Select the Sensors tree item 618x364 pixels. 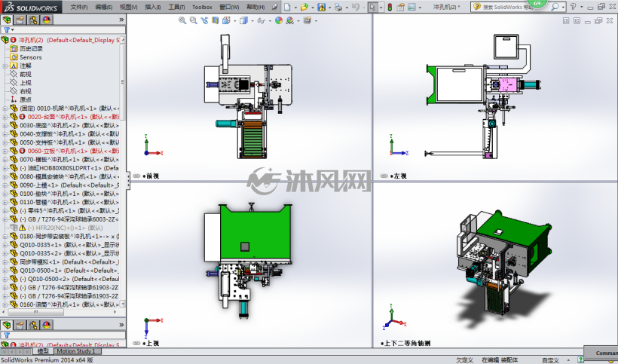pyautogui.click(x=31, y=57)
